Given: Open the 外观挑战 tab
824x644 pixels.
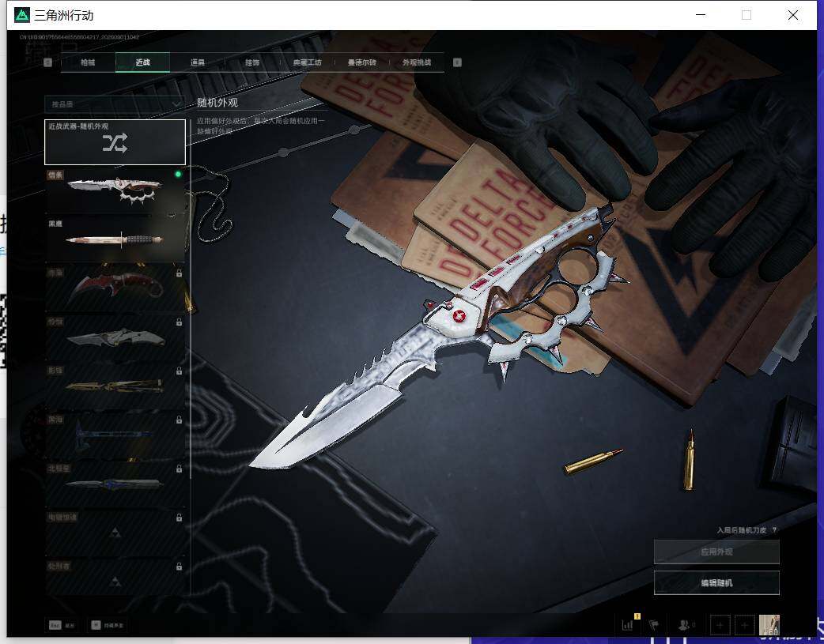Looking at the screenshot, I should click(x=417, y=62).
